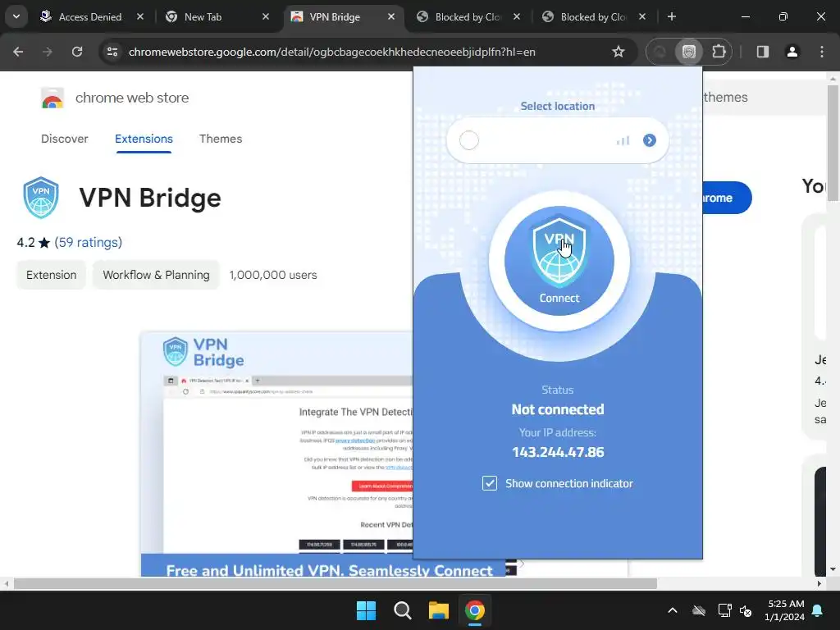Open the Chrome profile avatar menu
This screenshot has width=840, height=630.
coord(792,52)
